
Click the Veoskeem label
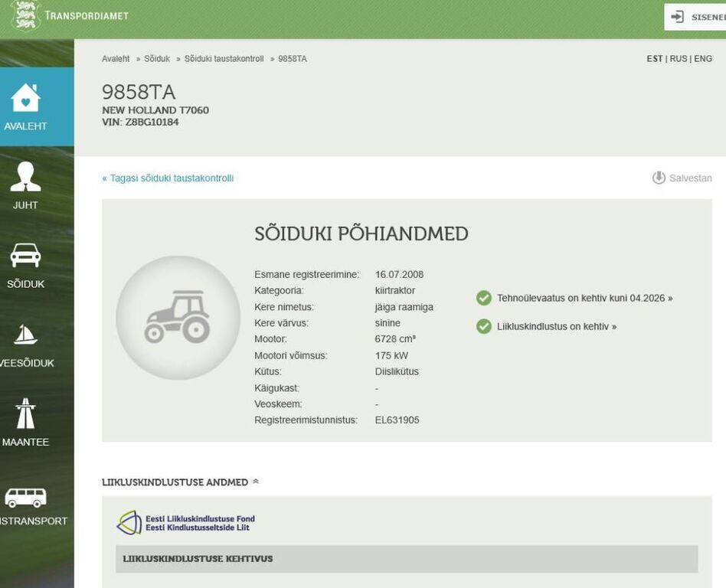point(278,404)
